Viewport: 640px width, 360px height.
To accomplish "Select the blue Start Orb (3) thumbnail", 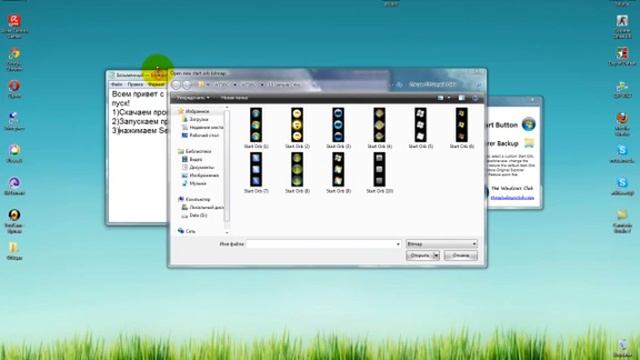I will click(338, 125).
